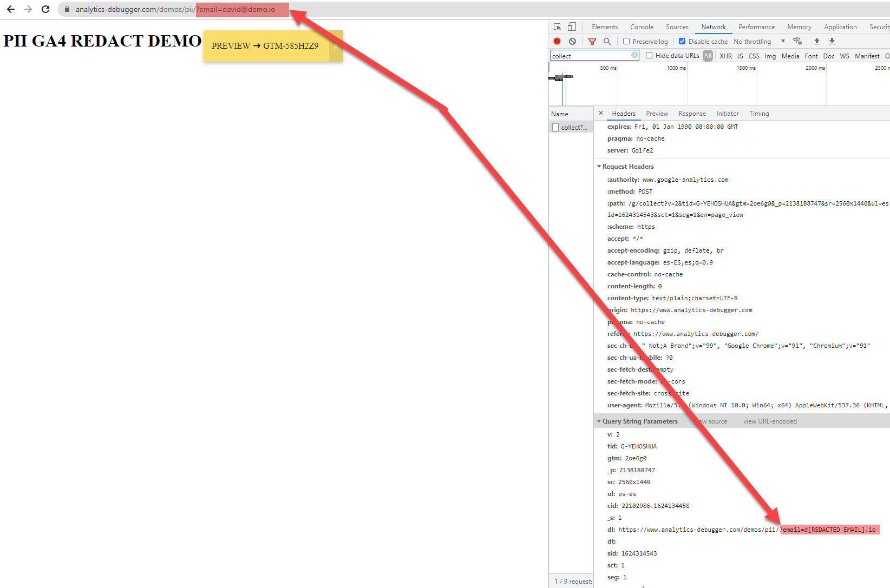Check the Hide data URLs checkbox
Image resolution: width=890 pixels, height=588 pixels.
(x=649, y=55)
